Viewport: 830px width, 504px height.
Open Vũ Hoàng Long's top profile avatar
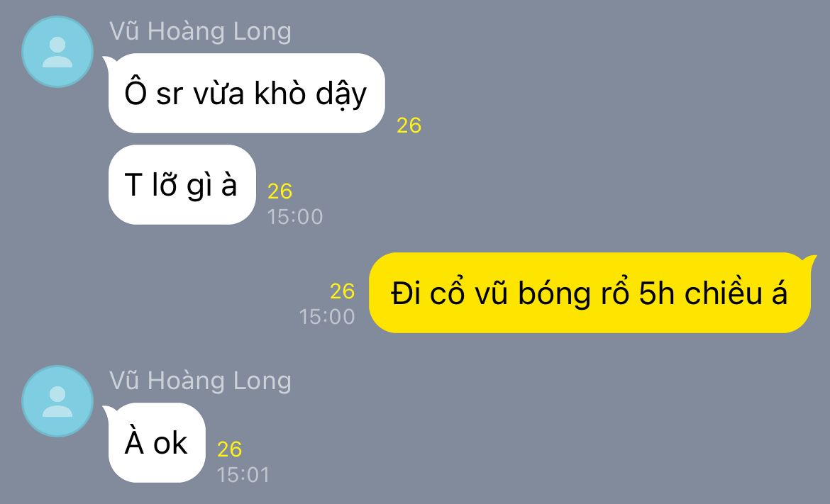tap(57, 52)
